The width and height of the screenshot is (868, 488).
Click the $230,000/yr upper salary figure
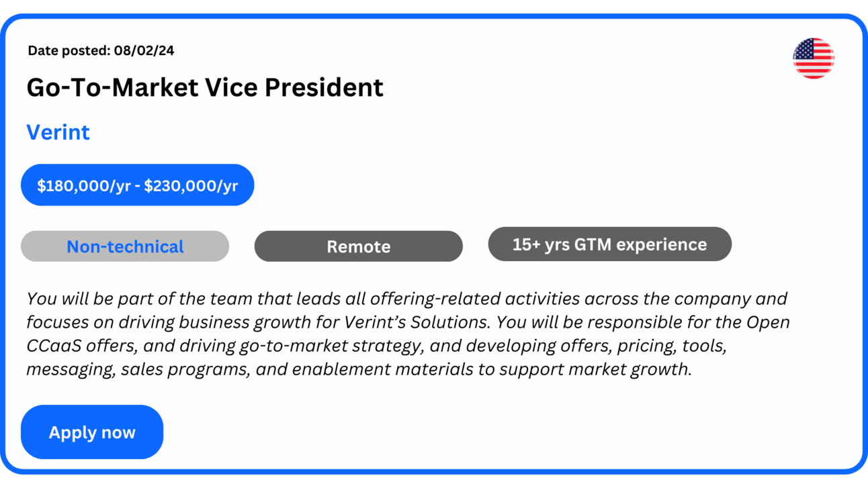coord(191,185)
